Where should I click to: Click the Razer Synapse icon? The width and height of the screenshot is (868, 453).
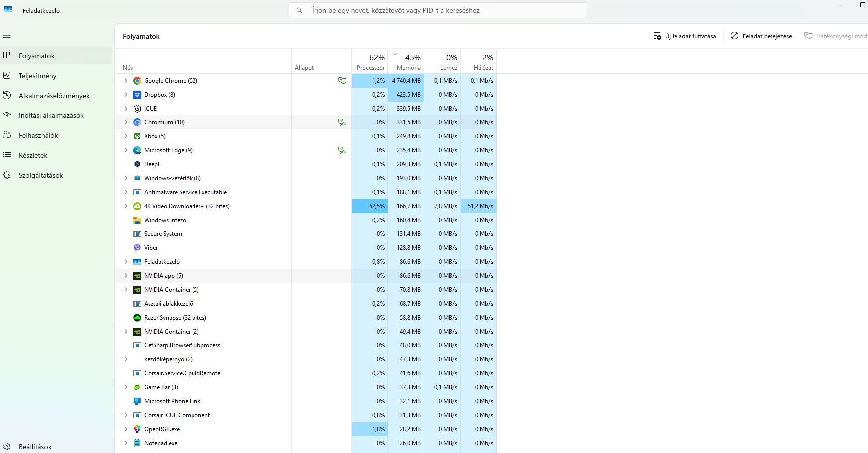pyautogui.click(x=137, y=318)
